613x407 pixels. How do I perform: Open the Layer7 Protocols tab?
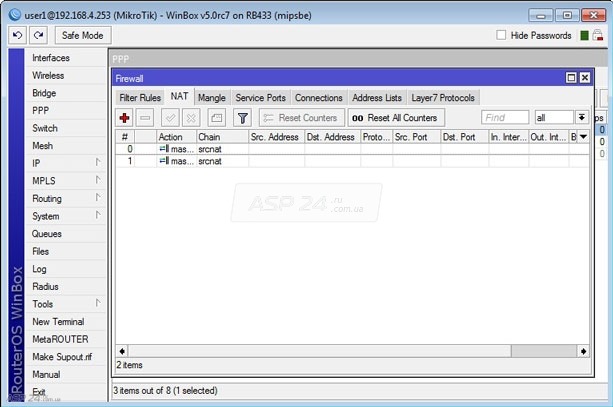[x=443, y=98]
